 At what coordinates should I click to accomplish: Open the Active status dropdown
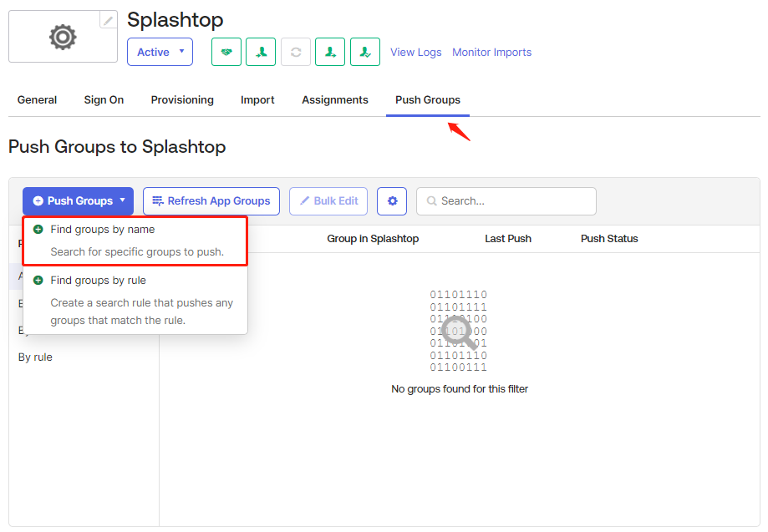click(x=160, y=52)
